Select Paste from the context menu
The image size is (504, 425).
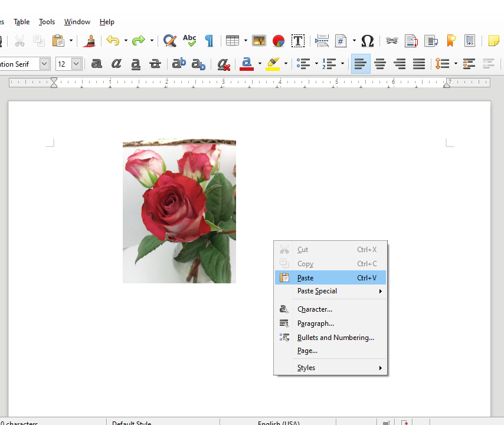tap(305, 277)
